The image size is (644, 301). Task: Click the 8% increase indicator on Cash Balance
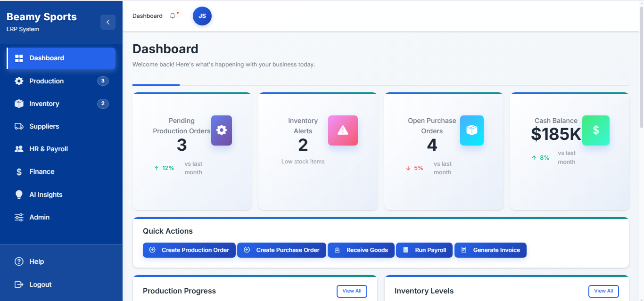coord(540,158)
